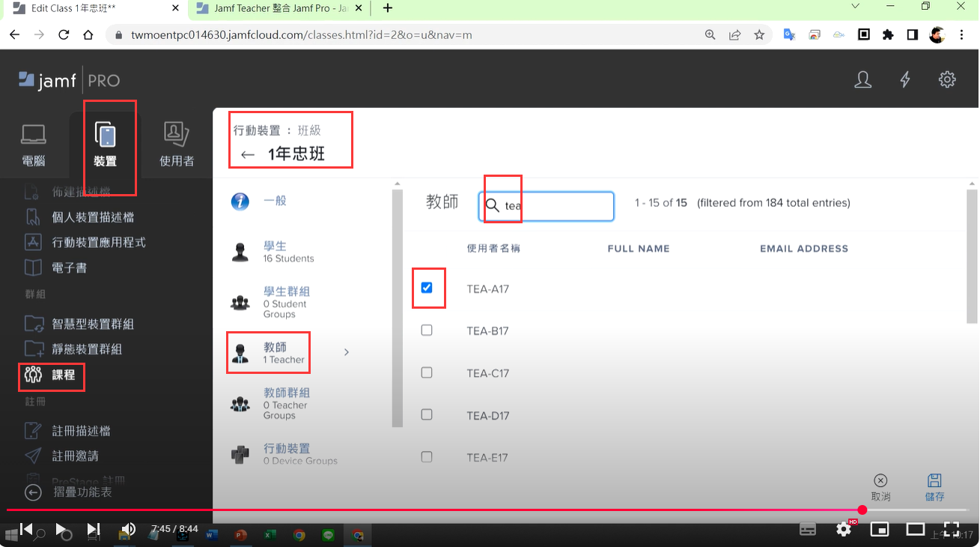980x547 pixels.
Task: Sort by 使用者名稱 column header
Action: pyautogui.click(x=493, y=248)
